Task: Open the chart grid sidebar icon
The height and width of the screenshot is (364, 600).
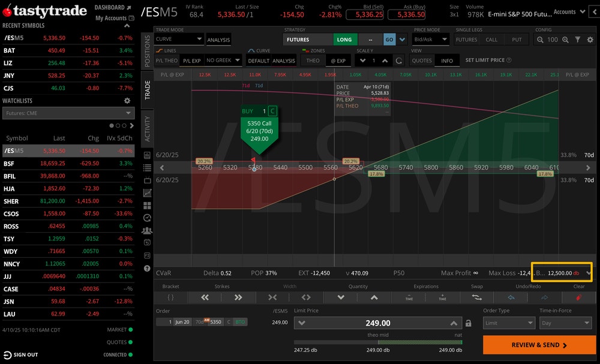Action: [147, 192]
